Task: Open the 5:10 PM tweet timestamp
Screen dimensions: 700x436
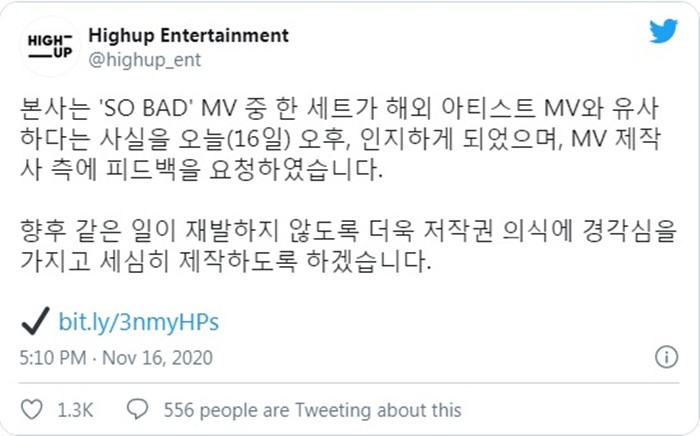Action: [x=53, y=358]
